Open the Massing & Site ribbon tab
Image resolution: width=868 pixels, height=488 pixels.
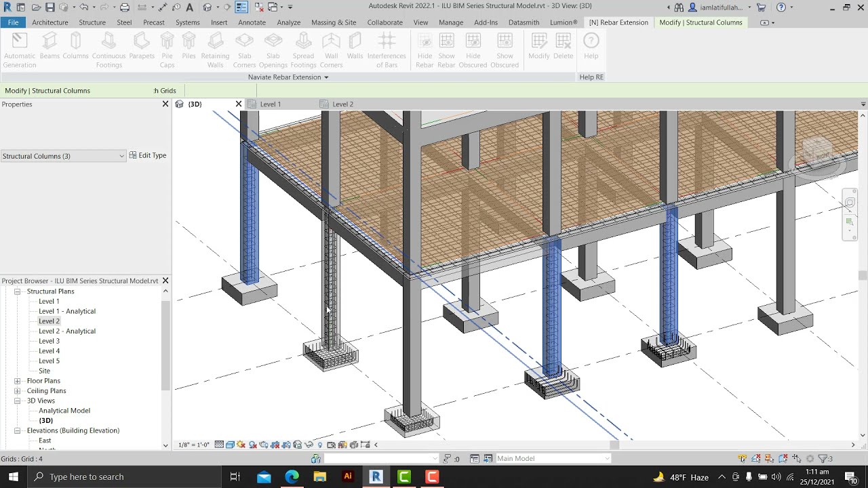[x=334, y=22]
